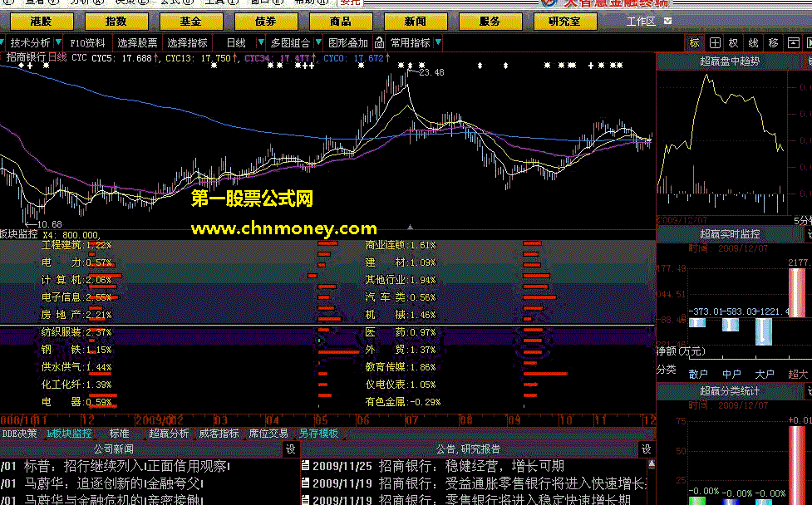Open the 研究室 section
The width and height of the screenshot is (812, 505).
tap(565, 22)
